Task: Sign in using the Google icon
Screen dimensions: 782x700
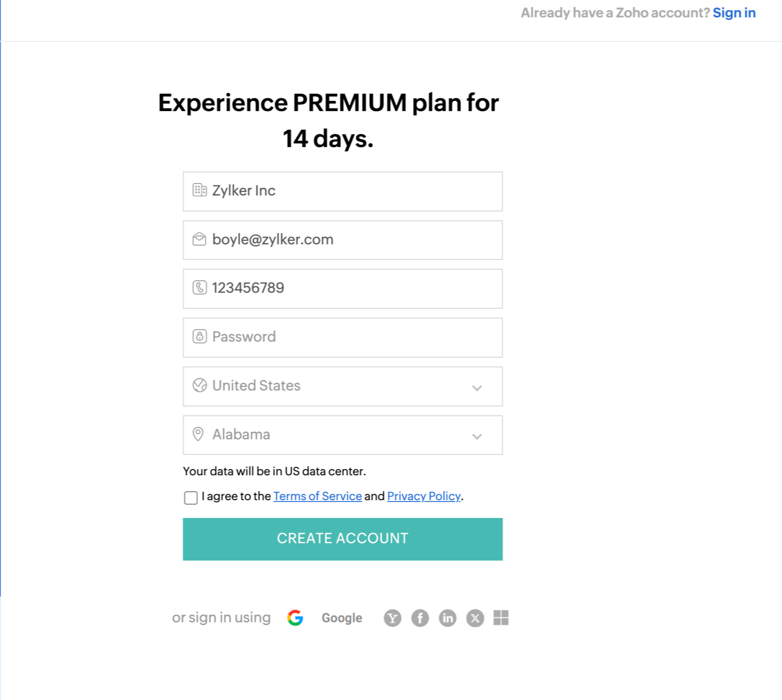Action: (295, 617)
